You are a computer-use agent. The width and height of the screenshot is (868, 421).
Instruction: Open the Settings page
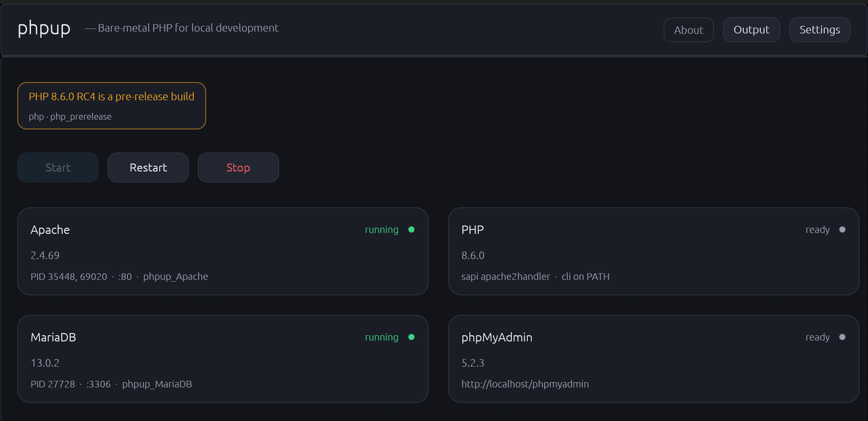(x=820, y=30)
